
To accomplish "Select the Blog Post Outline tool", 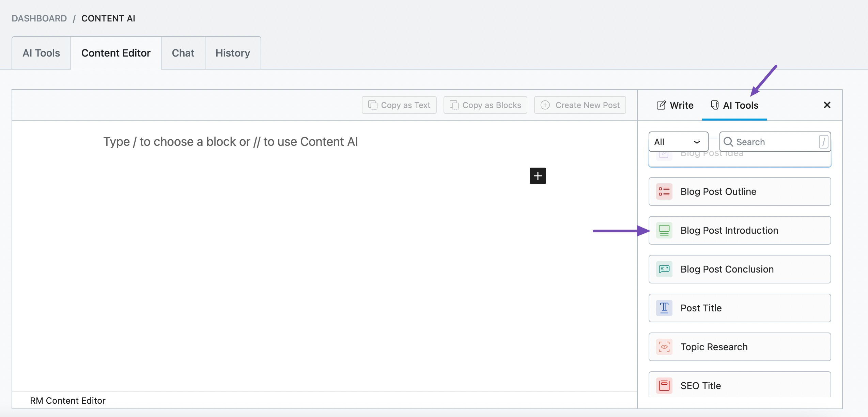I will pyautogui.click(x=740, y=191).
